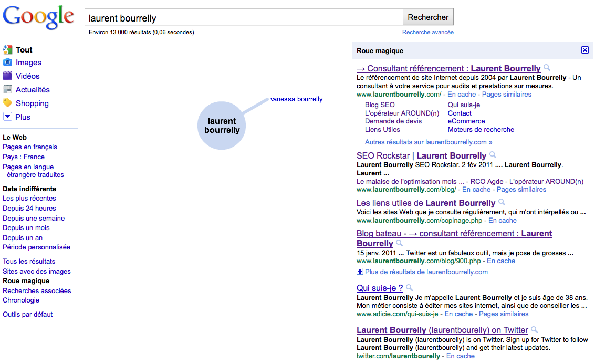The width and height of the screenshot is (595, 364).
Task: Show Tous les résultats
Action: tap(29, 261)
